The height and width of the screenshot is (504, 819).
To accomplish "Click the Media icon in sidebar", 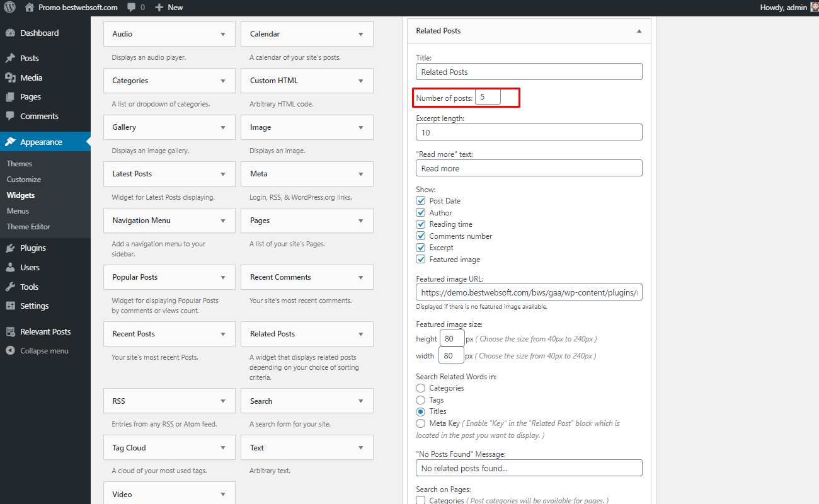I will (10, 77).
